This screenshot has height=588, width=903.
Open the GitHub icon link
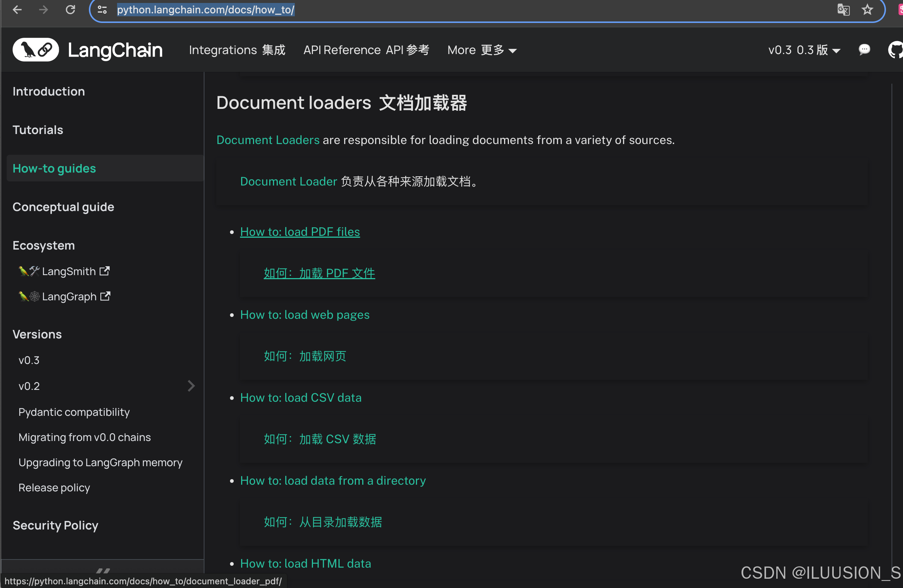coord(896,50)
